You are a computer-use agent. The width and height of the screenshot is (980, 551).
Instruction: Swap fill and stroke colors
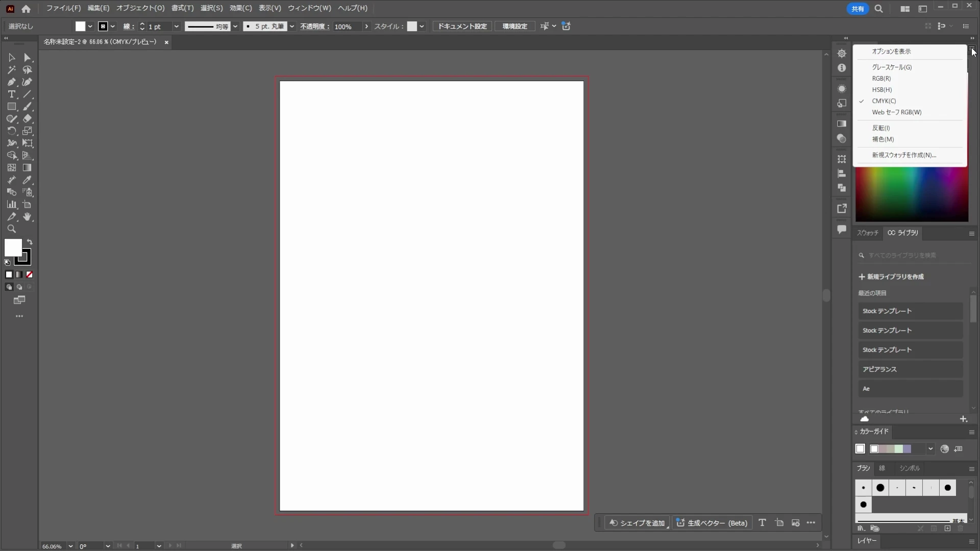pos(30,242)
